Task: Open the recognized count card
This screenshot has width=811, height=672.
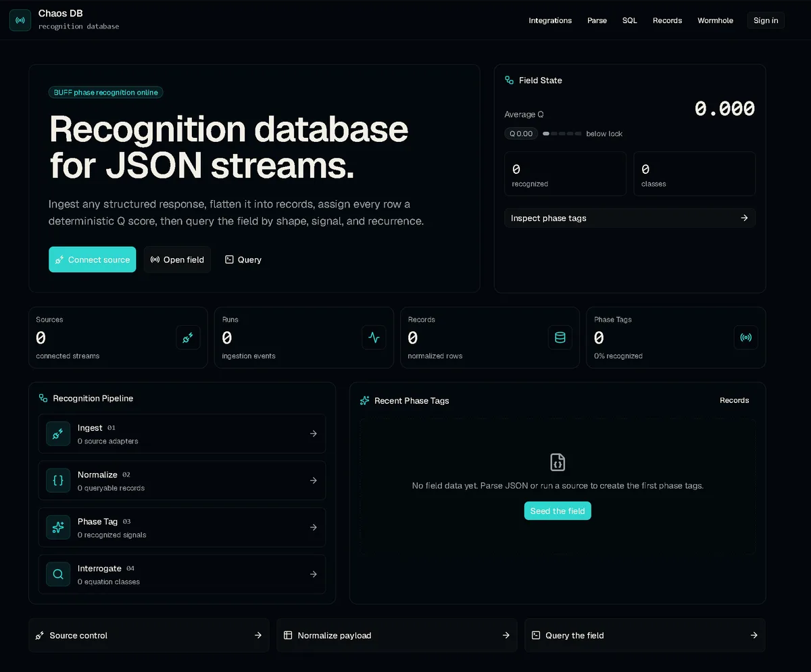Action: pyautogui.click(x=565, y=174)
